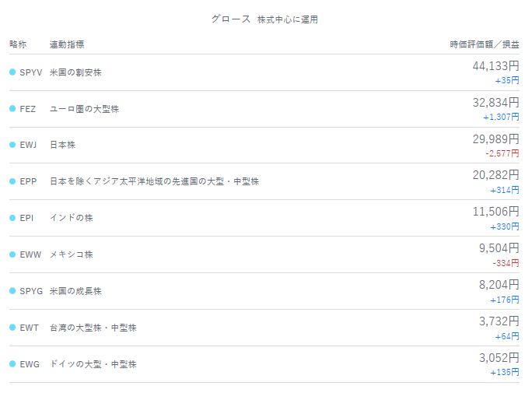Click the 時価評価額／損益 column header
This screenshot has width=532, height=393.
tap(485, 44)
